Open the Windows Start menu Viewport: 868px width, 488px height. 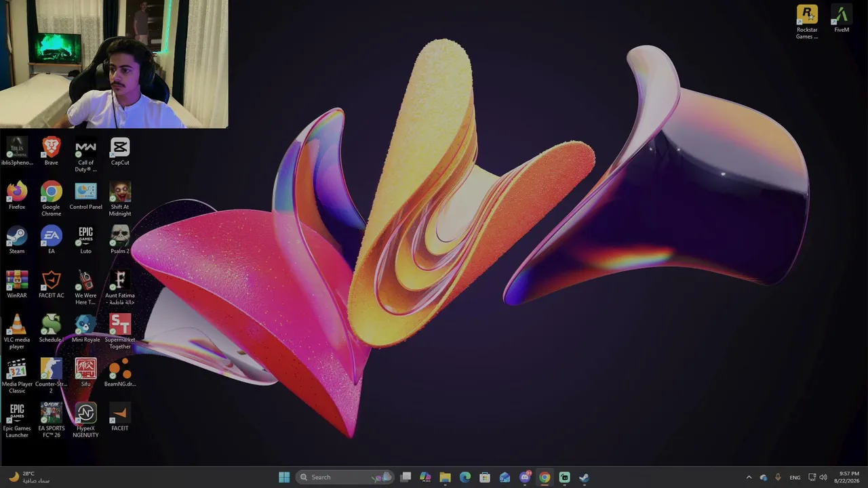pyautogui.click(x=284, y=477)
